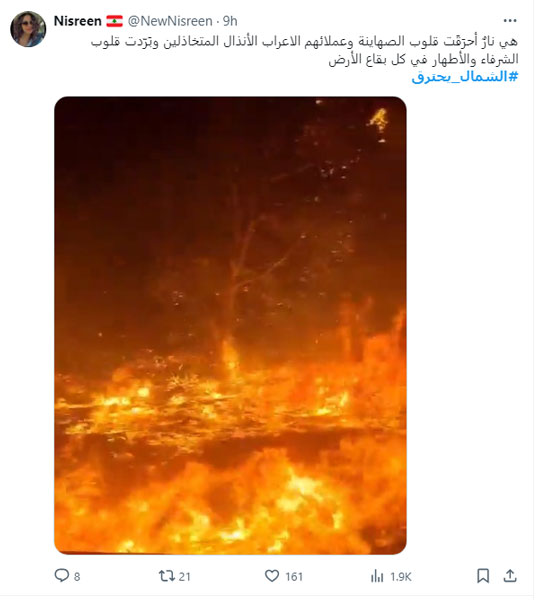Screen dimensions: 539x600
Task: Click the @NewNisreen handle
Action: pos(170,21)
